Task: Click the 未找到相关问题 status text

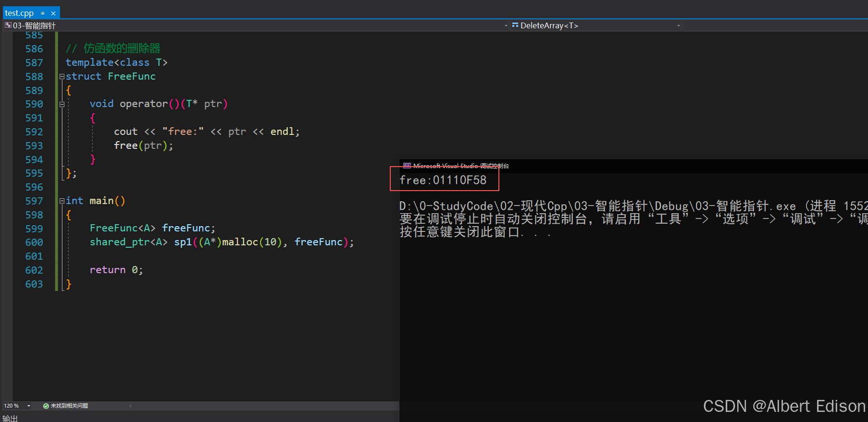Action: click(x=69, y=406)
